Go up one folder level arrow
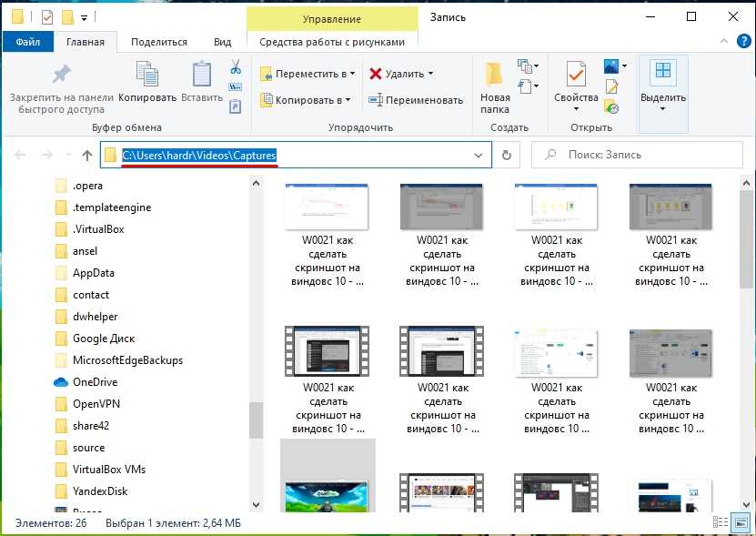 tap(87, 156)
